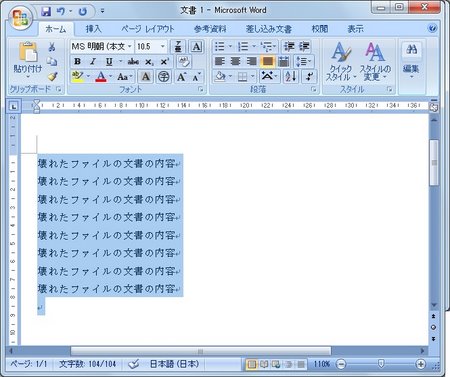Redo the last action
Image resolution: width=450 pixels, height=377 pixels.
pos(82,11)
